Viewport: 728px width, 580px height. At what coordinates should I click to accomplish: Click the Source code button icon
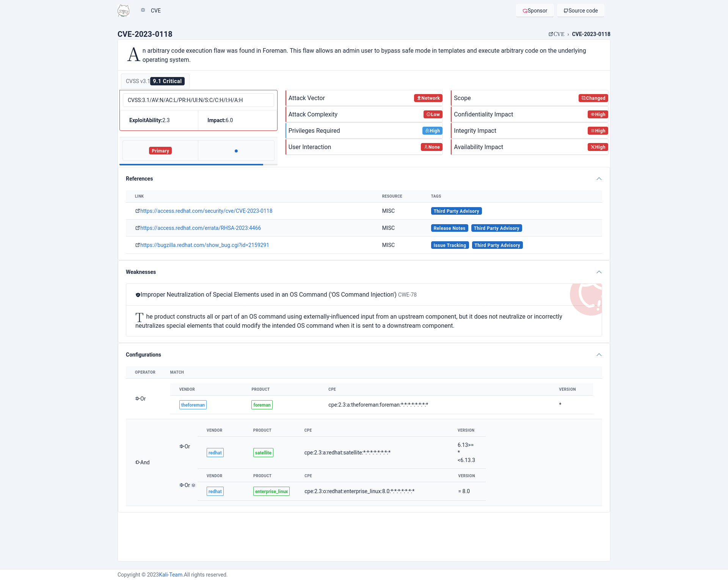(x=566, y=11)
